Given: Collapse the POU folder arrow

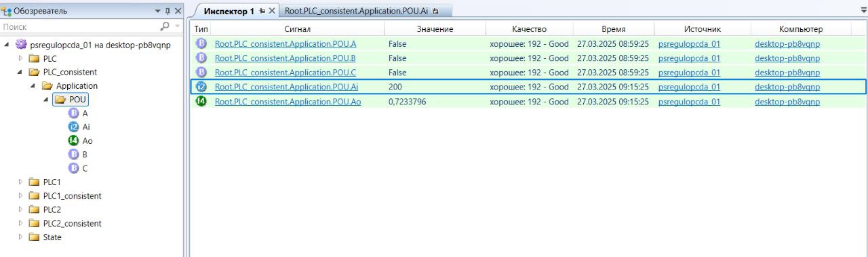Looking at the screenshot, I should pyautogui.click(x=46, y=100).
